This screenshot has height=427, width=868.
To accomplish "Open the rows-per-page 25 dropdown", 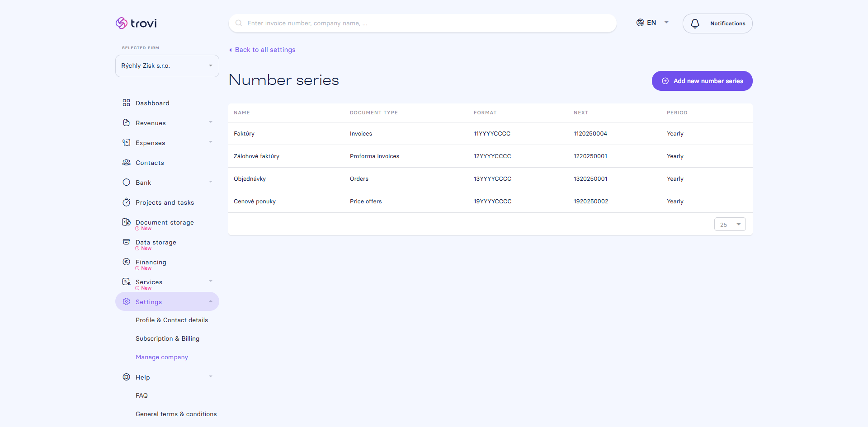I will [730, 225].
